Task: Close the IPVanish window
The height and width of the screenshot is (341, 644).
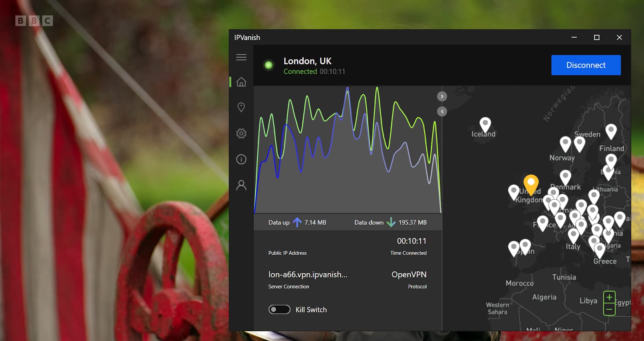Action: (619, 37)
